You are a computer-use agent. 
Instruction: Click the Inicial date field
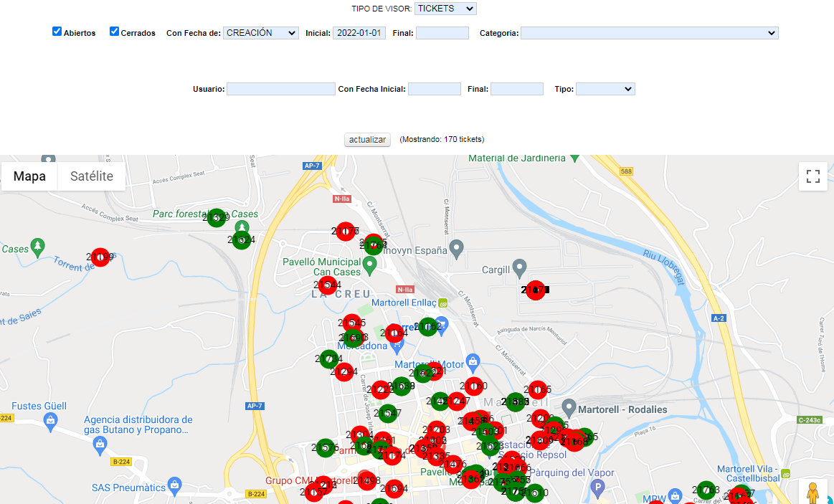[359, 33]
